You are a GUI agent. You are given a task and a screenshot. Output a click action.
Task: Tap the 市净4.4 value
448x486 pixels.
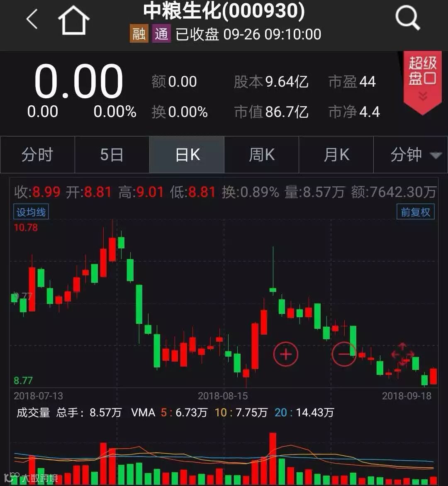tap(354, 112)
